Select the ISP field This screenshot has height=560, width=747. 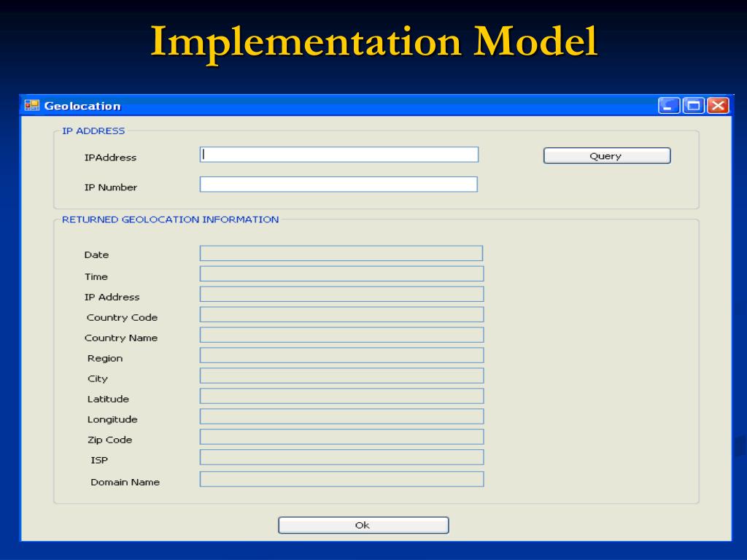tap(341, 458)
